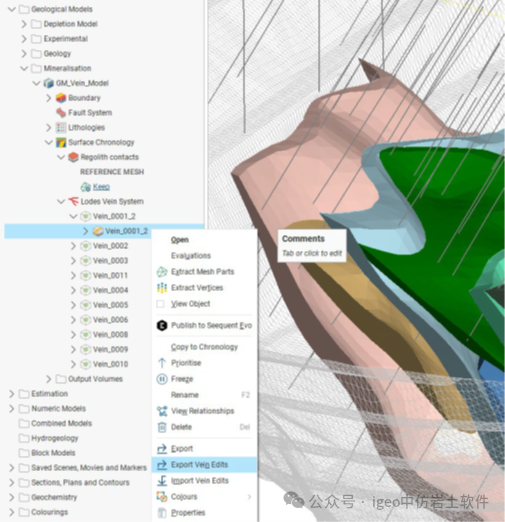Viewport: 505px width, 522px height.
Task: Click the GM_Vein_Model cube icon
Action: (x=49, y=83)
